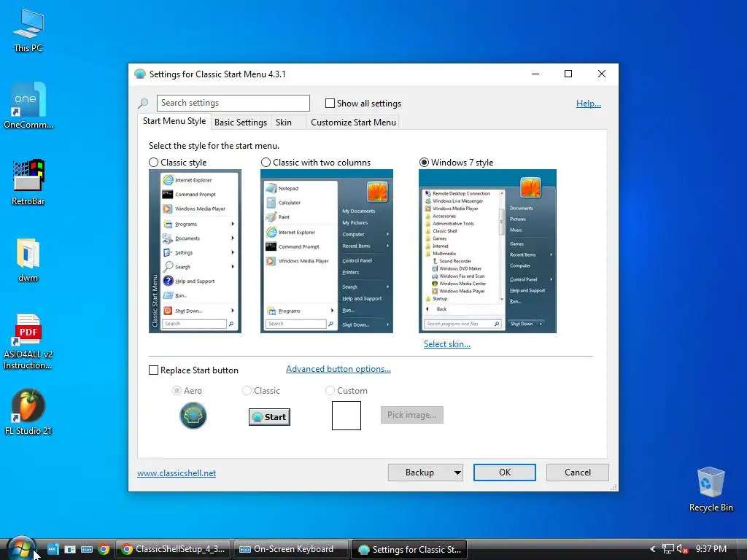The width and height of the screenshot is (747, 560).
Task: Click the Classic style preview thumbnail
Action: [x=195, y=251]
